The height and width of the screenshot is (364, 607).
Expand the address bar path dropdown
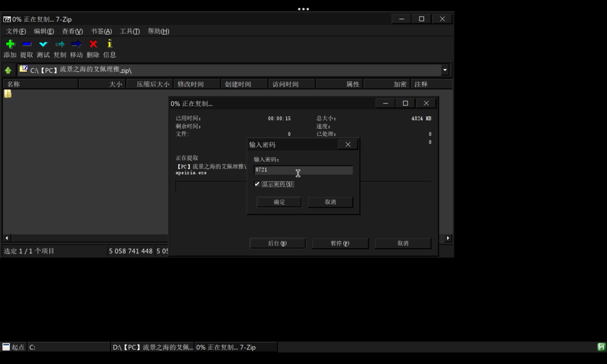(x=445, y=70)
